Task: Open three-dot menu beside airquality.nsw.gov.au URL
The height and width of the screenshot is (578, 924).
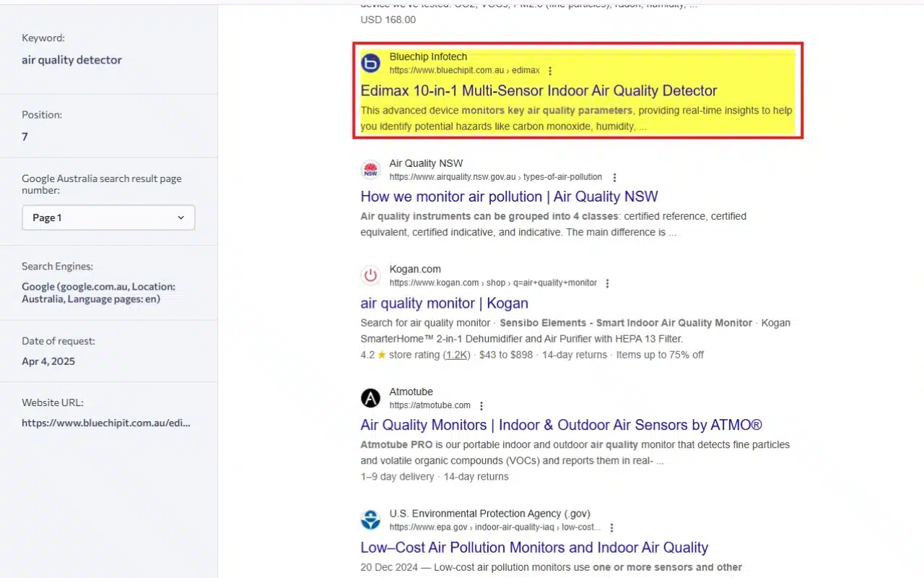Action: [614, 177]
